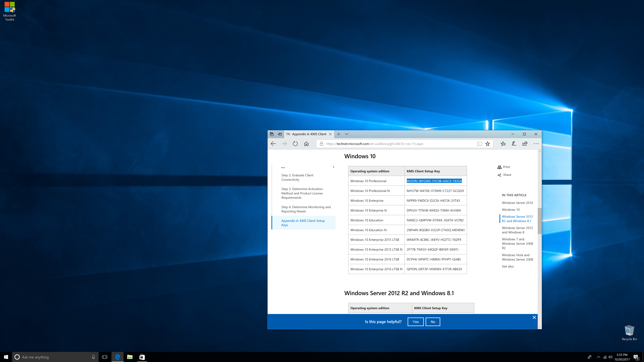Screen dimensions: 644x362
Task: Jump to See also section
Action: pos(508,266)
